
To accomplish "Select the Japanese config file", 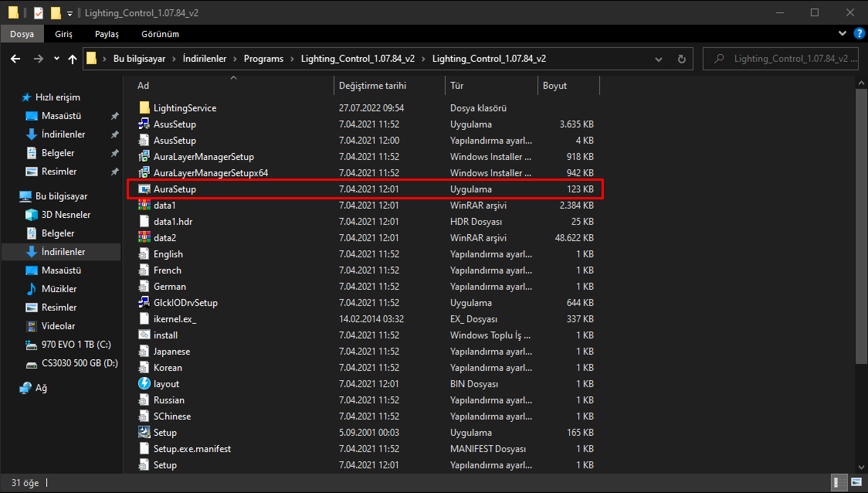I will [171, 351].
